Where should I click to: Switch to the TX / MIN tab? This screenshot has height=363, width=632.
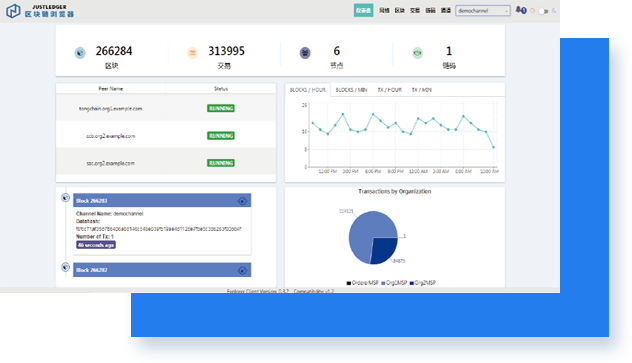pos(422,90)
